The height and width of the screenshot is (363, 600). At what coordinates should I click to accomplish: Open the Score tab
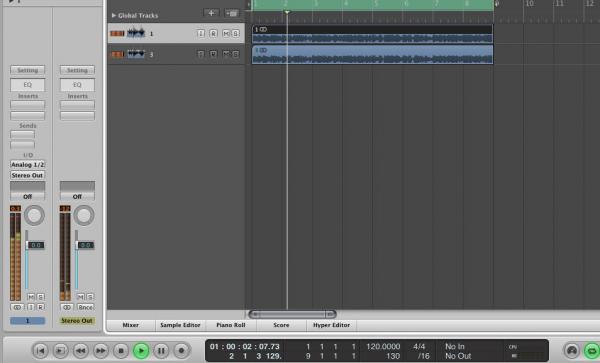pyautogui.click(x=281, y=325)
